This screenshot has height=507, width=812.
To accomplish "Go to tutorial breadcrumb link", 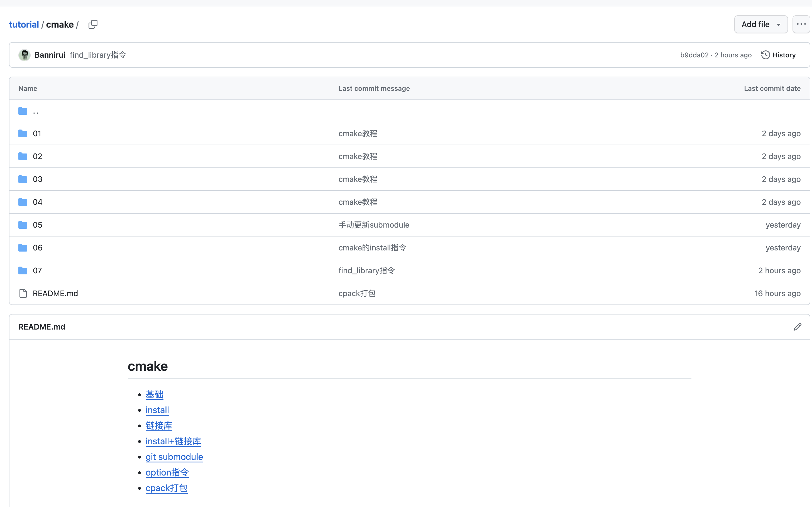I will point(24,25).
